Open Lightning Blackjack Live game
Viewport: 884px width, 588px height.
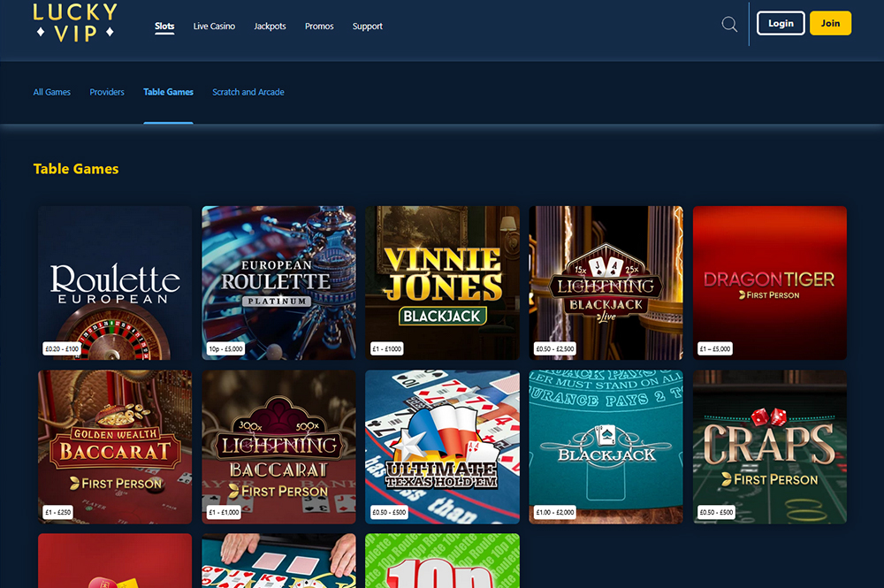606,283
